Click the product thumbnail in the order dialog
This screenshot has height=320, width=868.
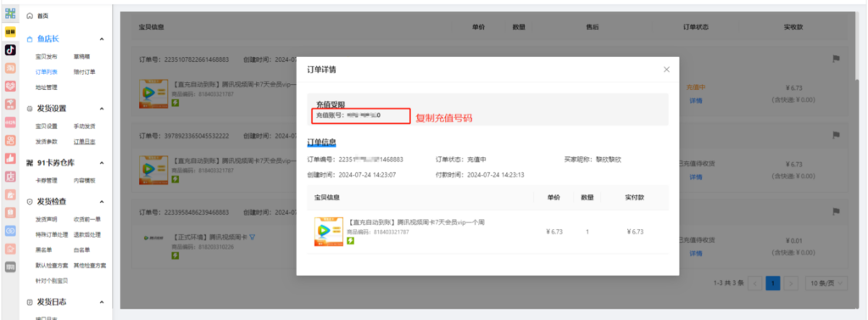(328, 231)
